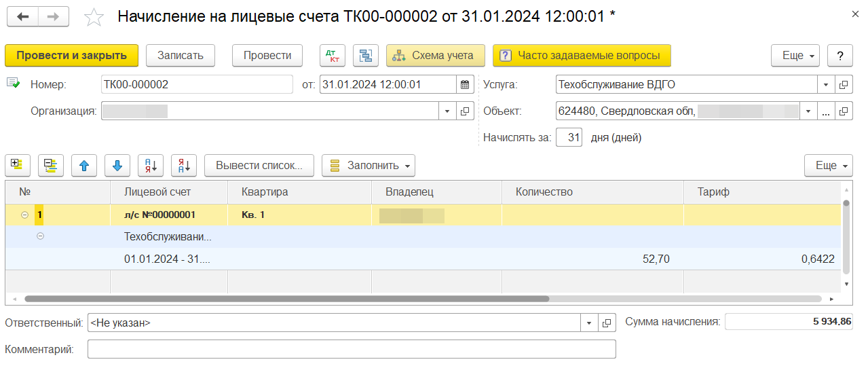
Task: Click the Номер input field
Action: tap(197, 85)
